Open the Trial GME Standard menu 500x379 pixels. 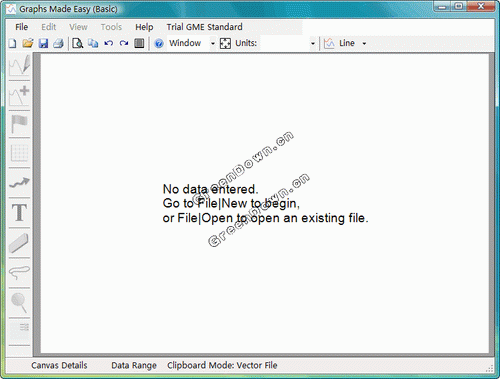[x=204, y=27]
